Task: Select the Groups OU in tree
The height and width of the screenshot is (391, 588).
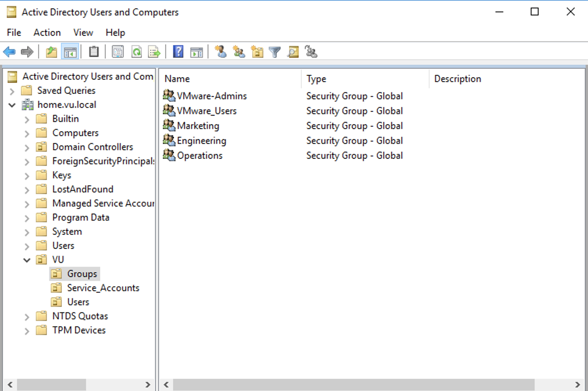Action: pyautogui.click(x=82, y=274)
